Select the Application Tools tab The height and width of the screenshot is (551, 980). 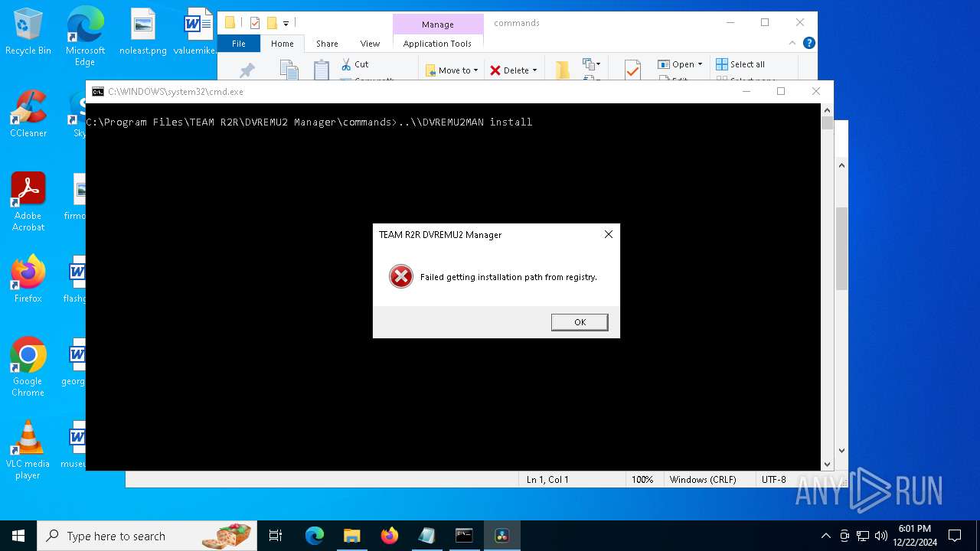(437, 44)
